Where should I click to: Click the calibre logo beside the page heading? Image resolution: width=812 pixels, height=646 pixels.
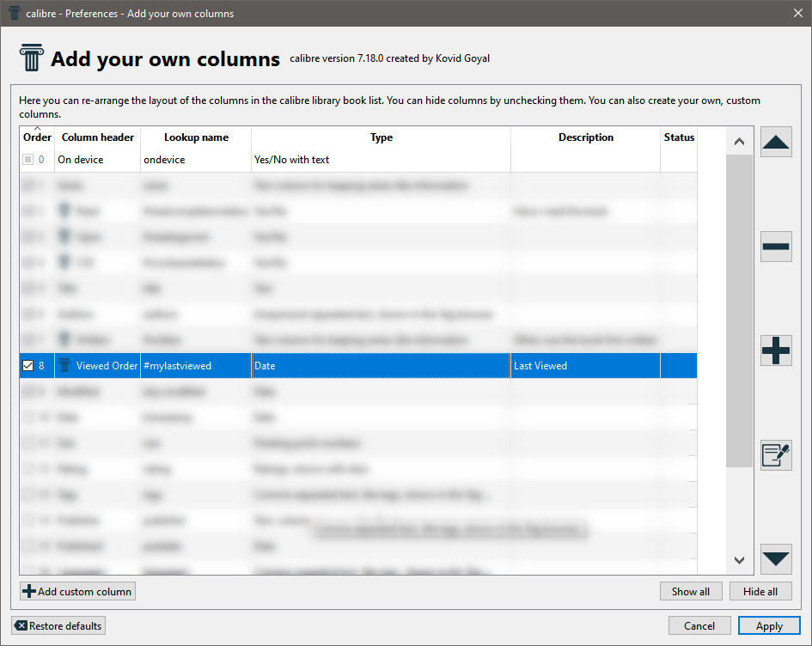pos(32,58)
